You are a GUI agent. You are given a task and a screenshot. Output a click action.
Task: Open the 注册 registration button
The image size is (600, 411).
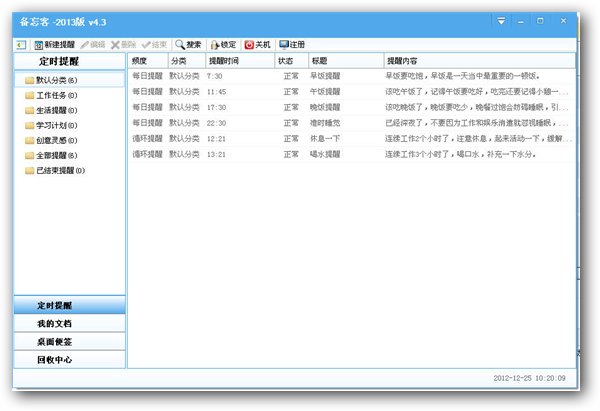coord(292,45)
